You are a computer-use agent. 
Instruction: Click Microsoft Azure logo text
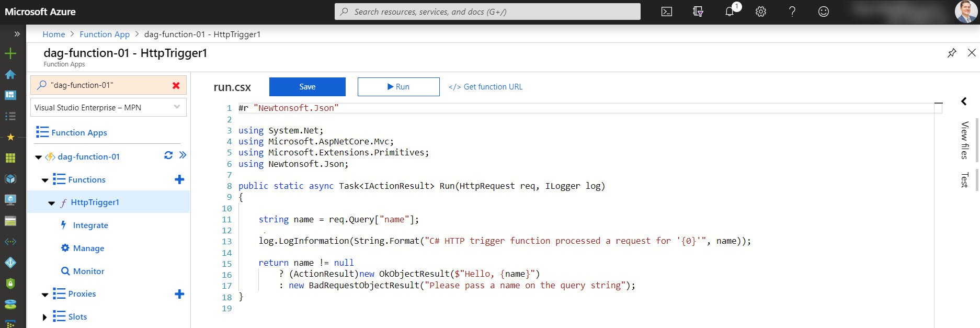[x=40, y=12]
